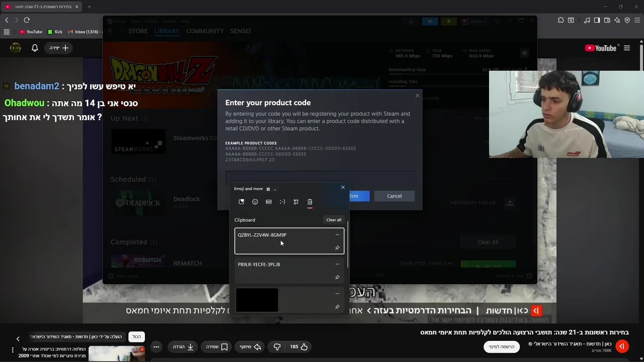Open the Kan News channel avatar

click(x=622, y=346)
